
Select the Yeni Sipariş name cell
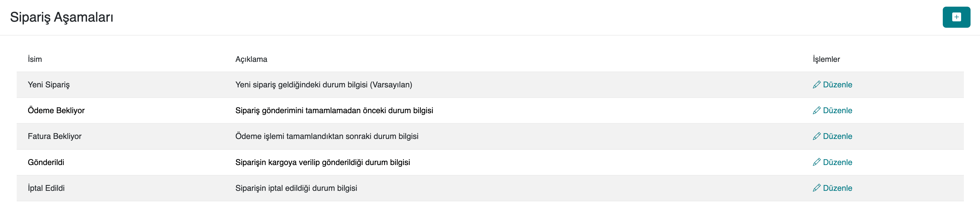point(49,85)
